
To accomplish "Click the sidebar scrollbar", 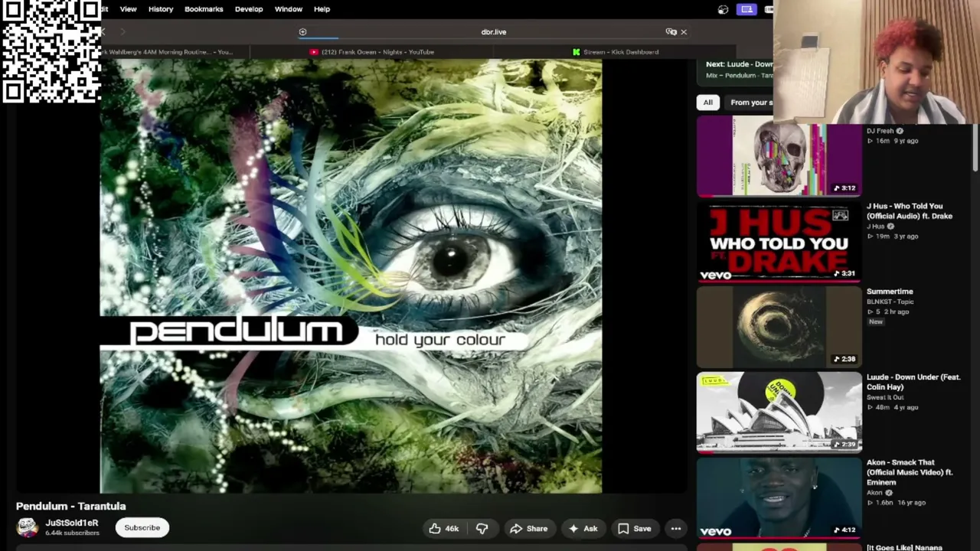I will click(x=975, y=145).
